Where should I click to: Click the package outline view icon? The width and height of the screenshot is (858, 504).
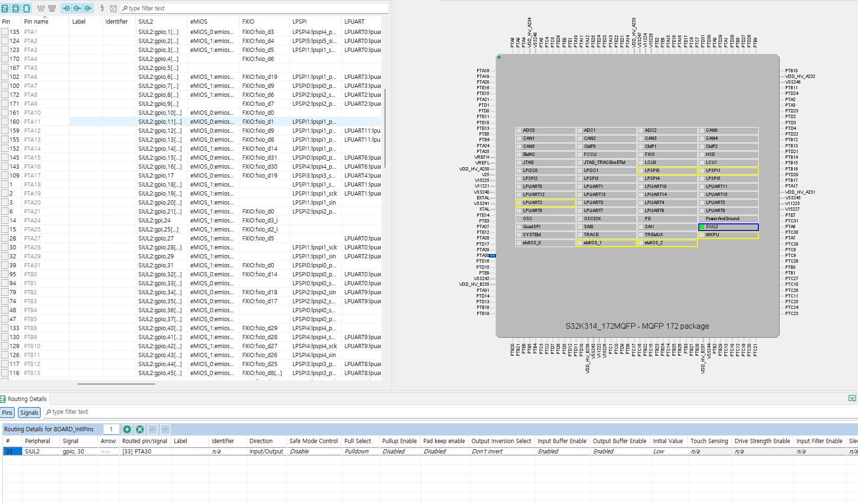[x=26, y=8]
